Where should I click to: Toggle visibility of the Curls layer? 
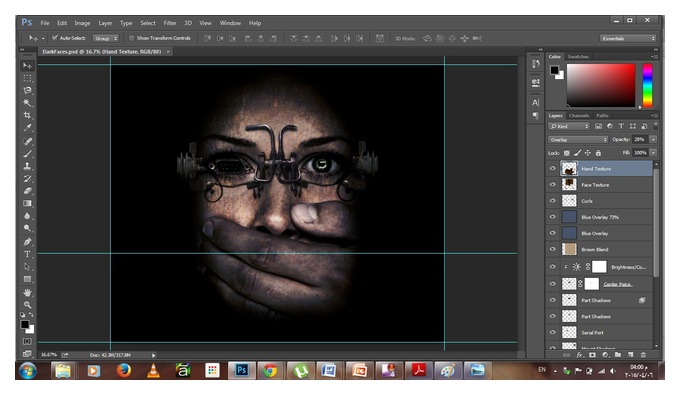click(552, 201)
